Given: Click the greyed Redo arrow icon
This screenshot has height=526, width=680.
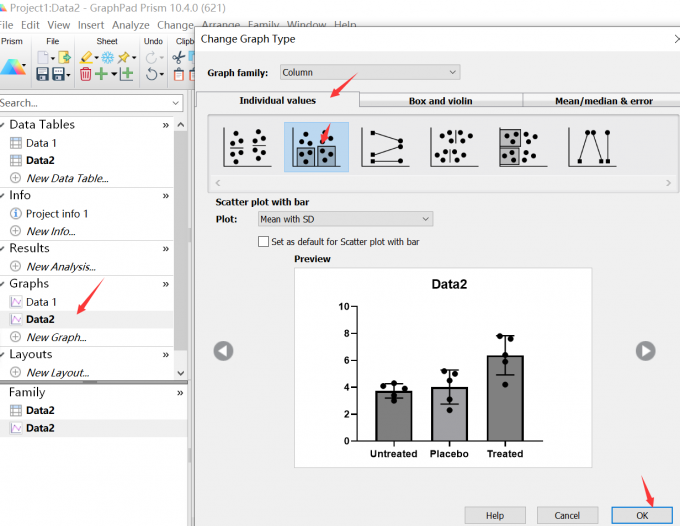Looking at the screenshot, I should 151,57.
